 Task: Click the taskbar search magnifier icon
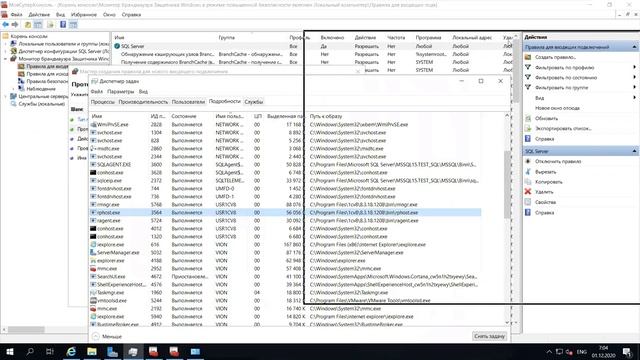(30, 351)
